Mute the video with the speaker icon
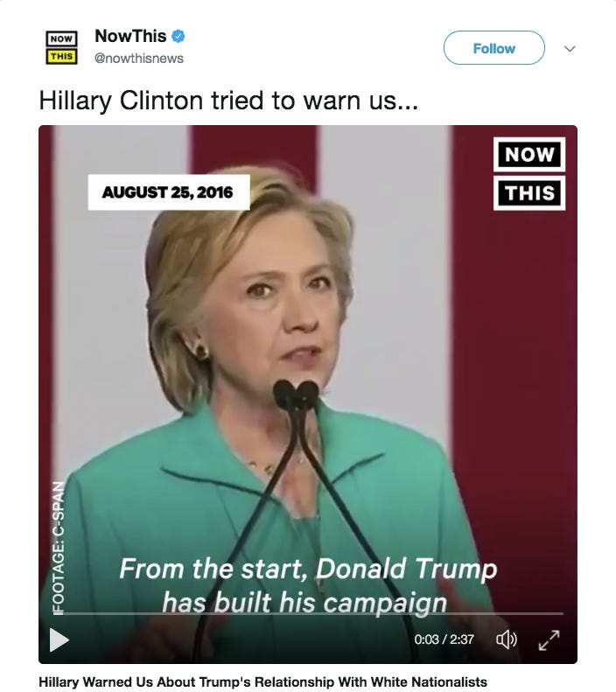 (507, 639)
